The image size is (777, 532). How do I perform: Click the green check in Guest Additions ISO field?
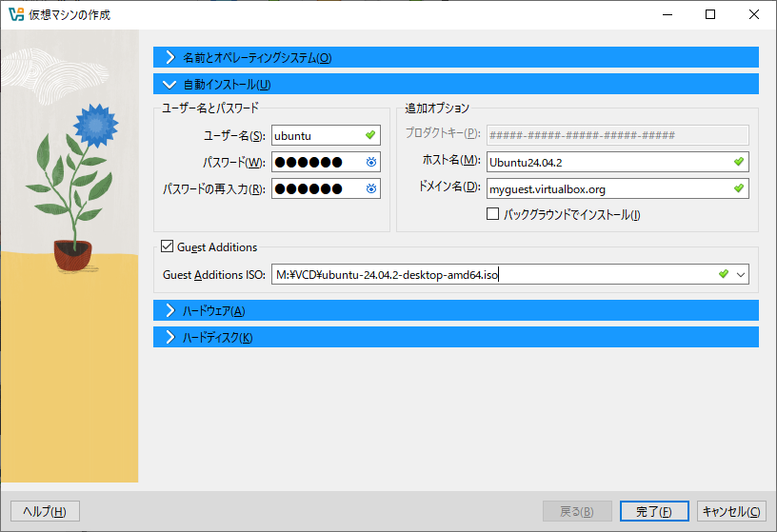pyautogui.click(x=724, y=274)
